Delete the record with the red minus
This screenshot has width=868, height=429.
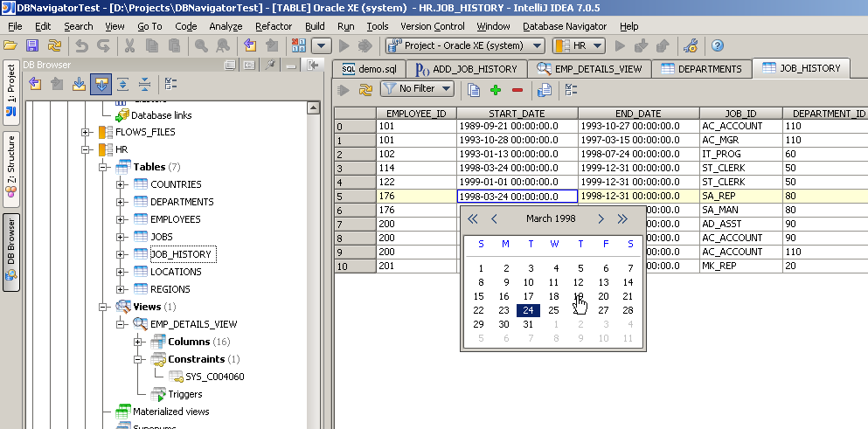coord(517,89)
